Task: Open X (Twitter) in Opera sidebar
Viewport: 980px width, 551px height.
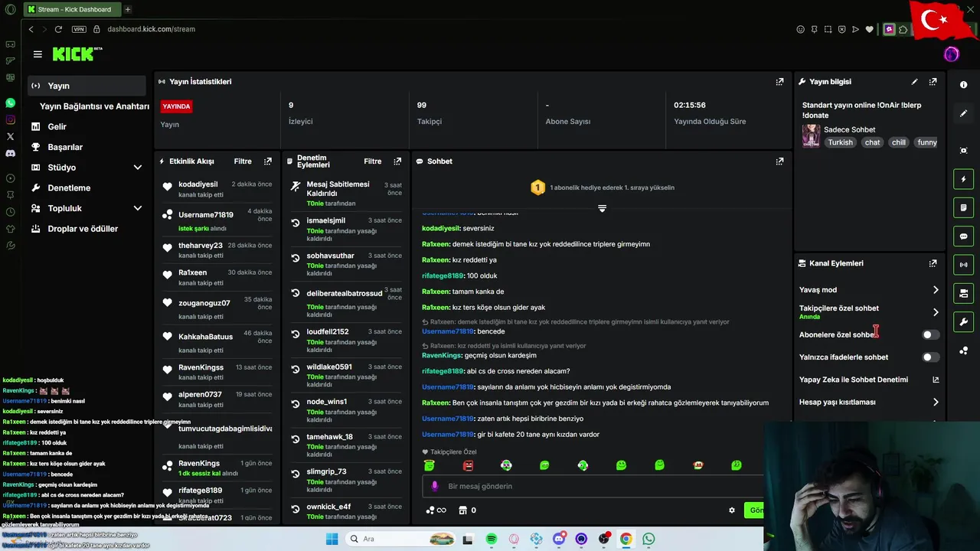Action: point(10,136)
